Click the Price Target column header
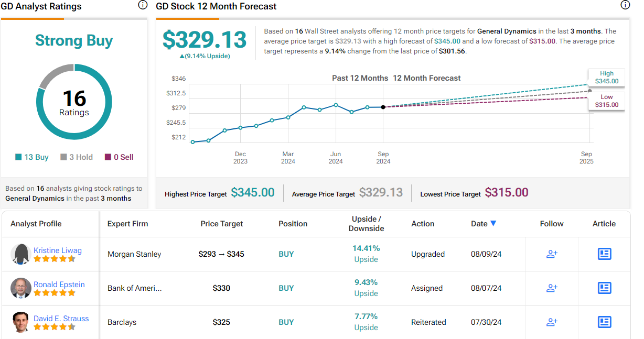The width and height of the screenshot is (644, 339). tap(222, 224)
